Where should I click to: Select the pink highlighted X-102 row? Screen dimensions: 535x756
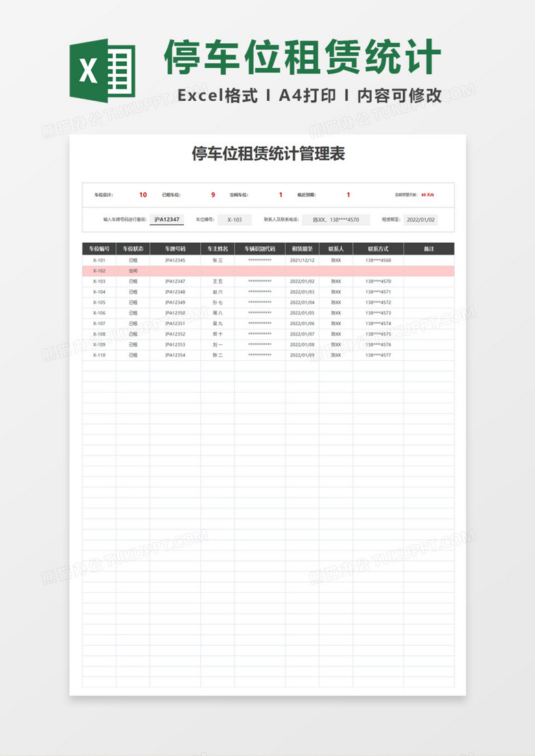tap(267, 271)
